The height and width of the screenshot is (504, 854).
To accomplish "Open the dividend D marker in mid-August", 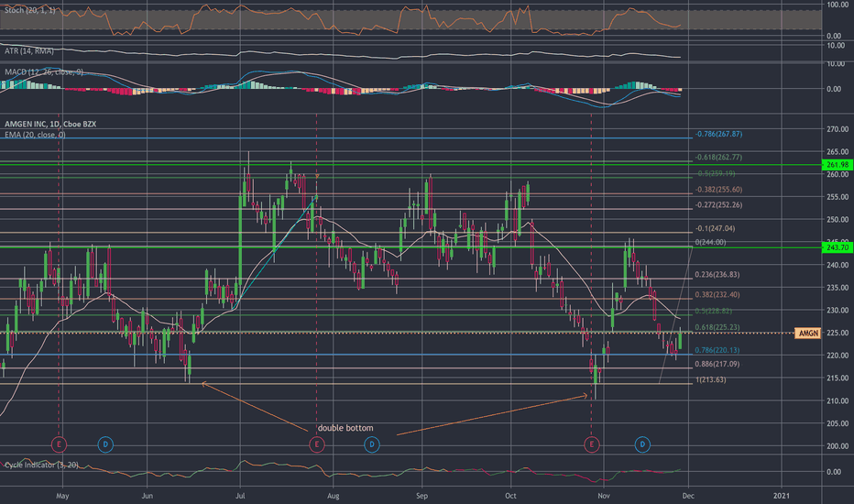I will coord(371,444).
